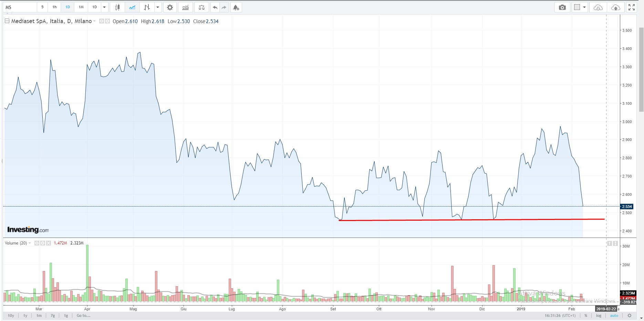Move the Volume pane up
This screenshot has height=321, width=644.
(610, 243)
